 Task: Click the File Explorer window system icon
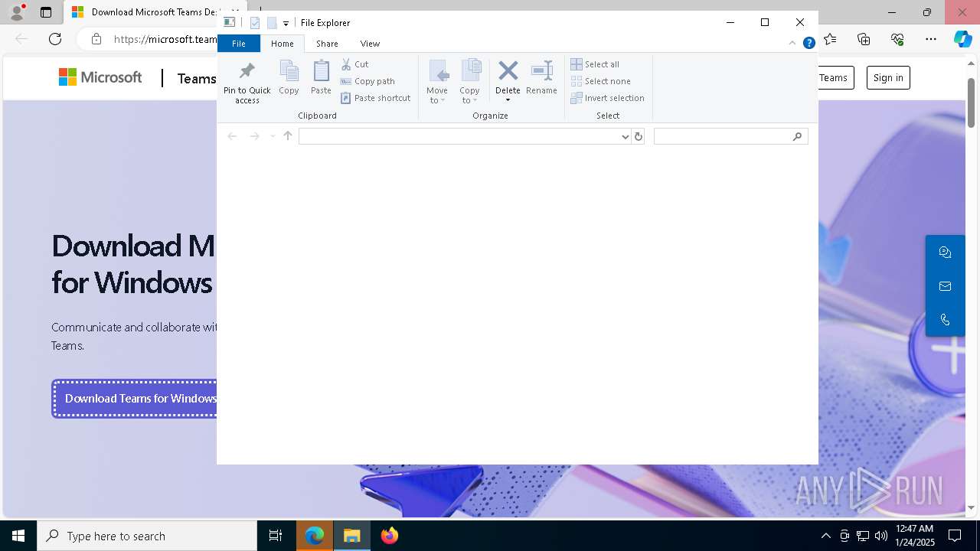pyautogui.click(x=229, y=23)
